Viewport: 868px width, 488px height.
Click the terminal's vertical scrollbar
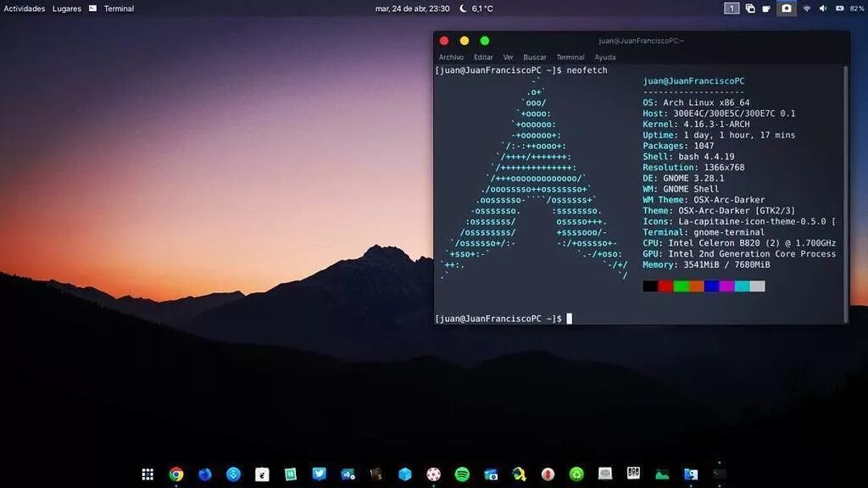click(845, 194)
